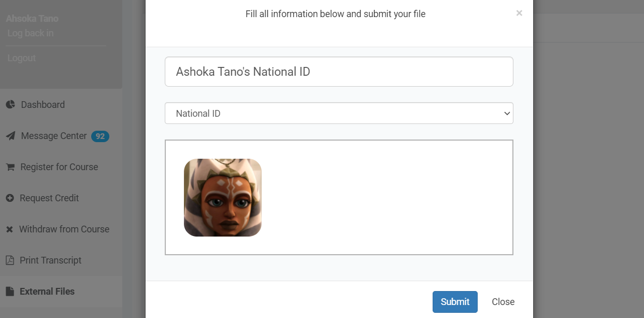Open the Withdraw from Course page
Image resolution: width=644 pixels, height=318 pixels.
64,229
